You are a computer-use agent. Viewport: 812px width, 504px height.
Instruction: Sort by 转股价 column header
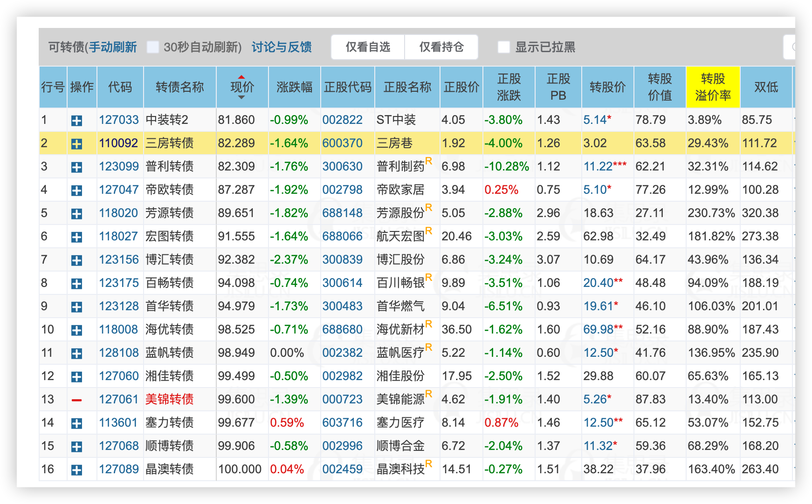tap(607, 87)
